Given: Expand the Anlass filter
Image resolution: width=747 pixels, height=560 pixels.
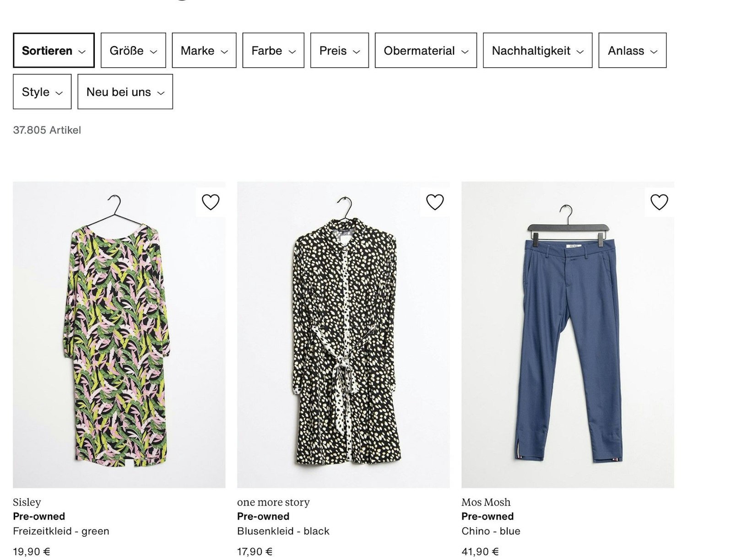Looking at the screenshot, I should pyautogui.click(x=632, y=50).
